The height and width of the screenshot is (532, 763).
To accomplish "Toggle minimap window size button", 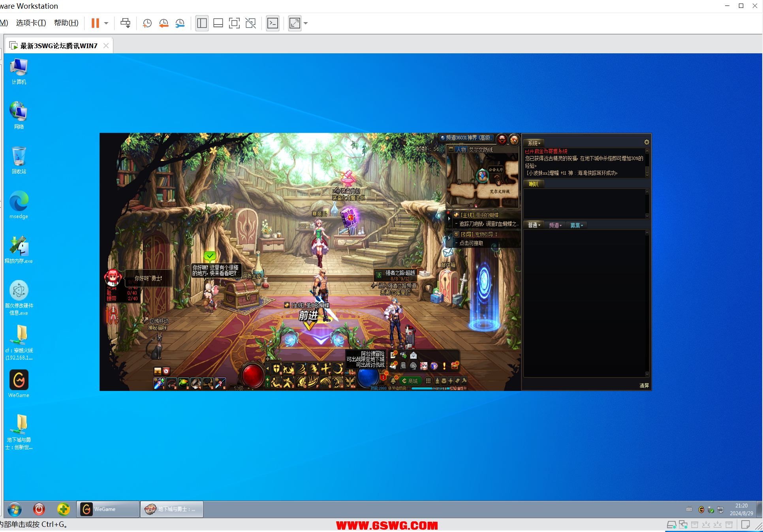I will point(451,150).
